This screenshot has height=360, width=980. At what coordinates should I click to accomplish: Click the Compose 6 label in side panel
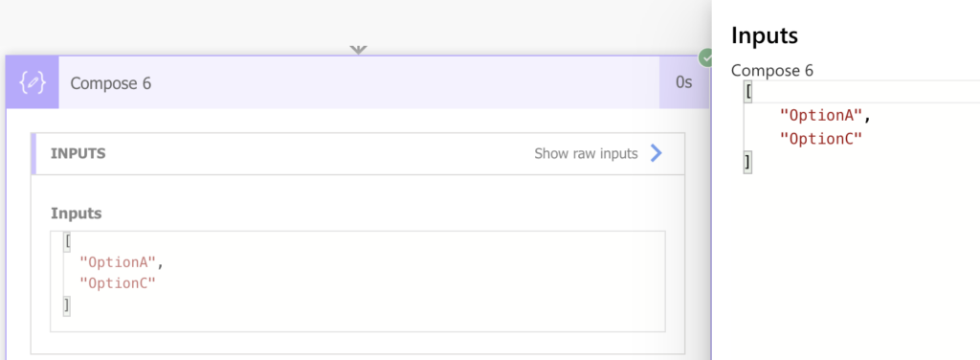772,71
